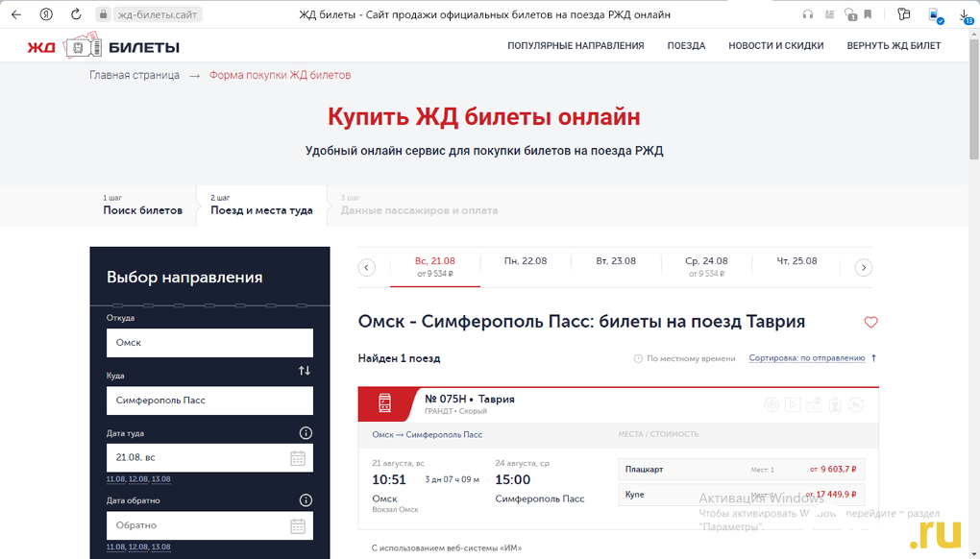
Task: Click the page vertical scrollbar
Action: tap(973, 288)
